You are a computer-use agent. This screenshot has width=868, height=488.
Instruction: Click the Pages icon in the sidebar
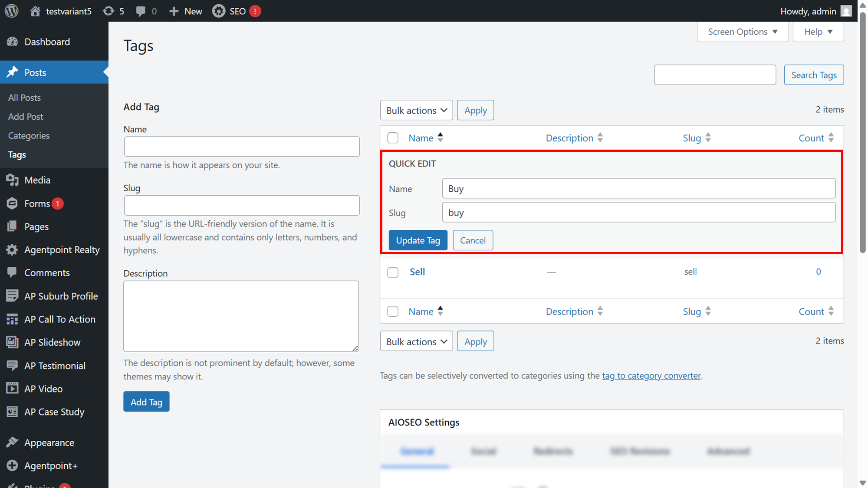(x=12, y=226)
